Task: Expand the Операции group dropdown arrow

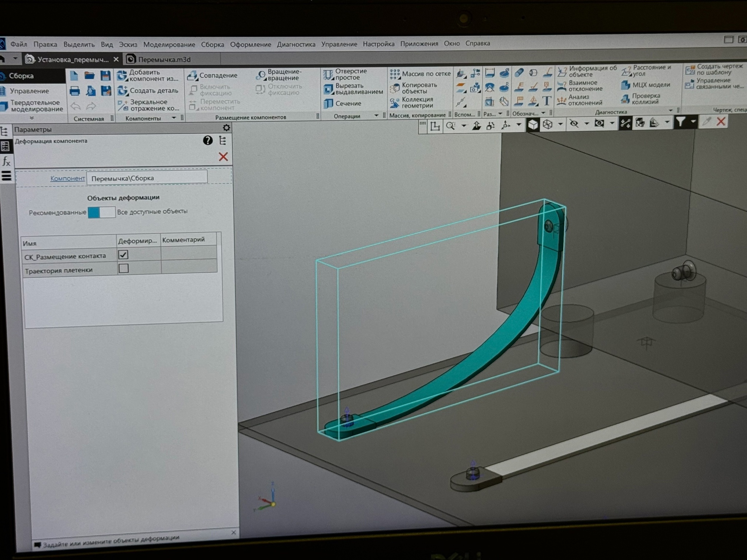Action: (x=376, y=116)
